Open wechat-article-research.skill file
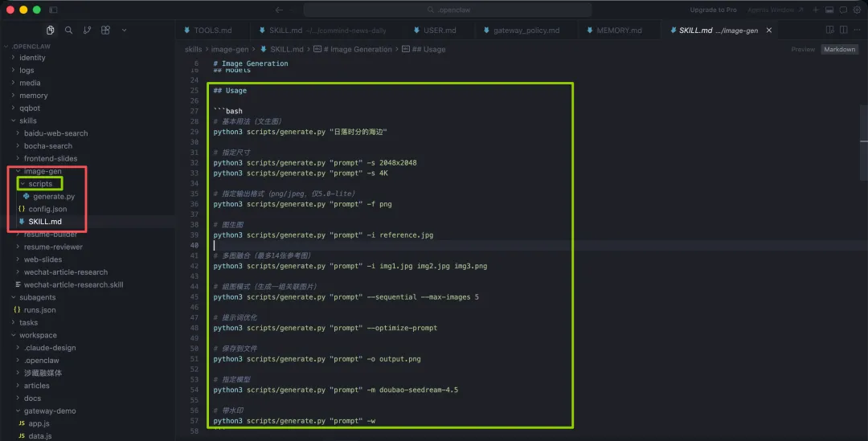Viewport: 868px width, 441px height. point(73,285)
